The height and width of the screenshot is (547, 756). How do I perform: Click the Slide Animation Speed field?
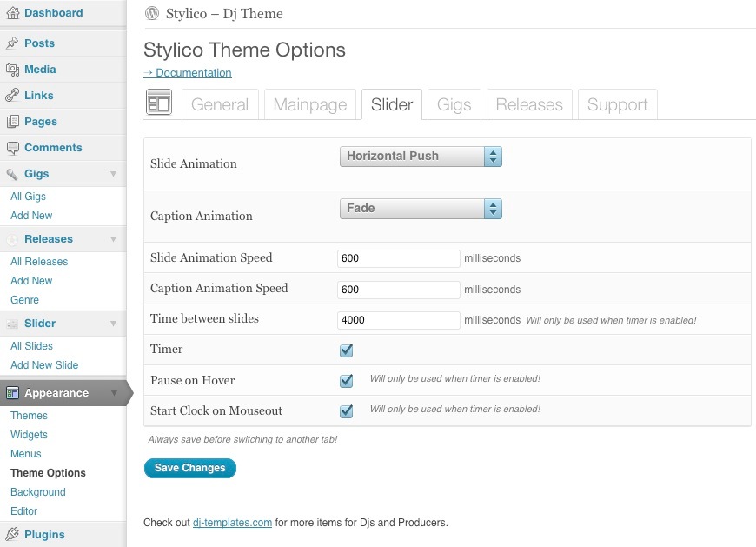pyautogui.click(x=399, y=258)
